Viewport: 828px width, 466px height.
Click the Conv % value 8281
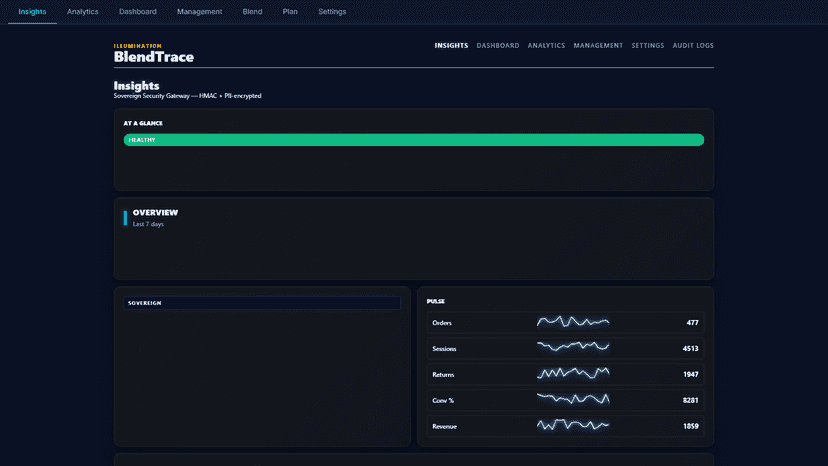[x=690, y=400]
